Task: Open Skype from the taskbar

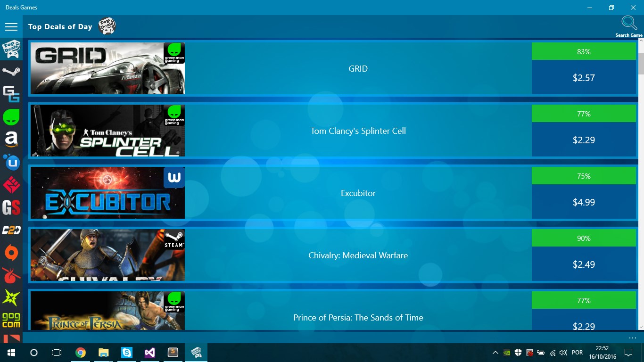Action: click(x=126, y=352)
